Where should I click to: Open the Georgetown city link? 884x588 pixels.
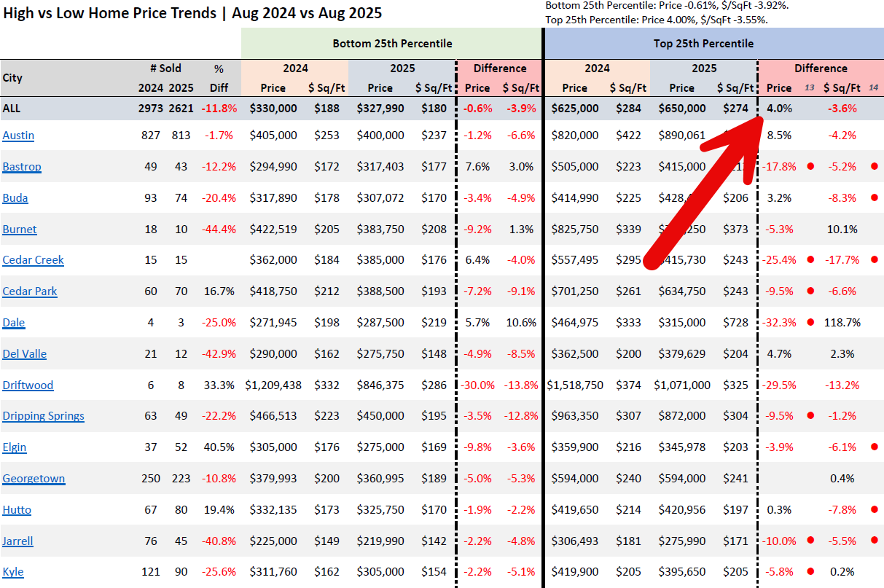(x=34, y=479)
